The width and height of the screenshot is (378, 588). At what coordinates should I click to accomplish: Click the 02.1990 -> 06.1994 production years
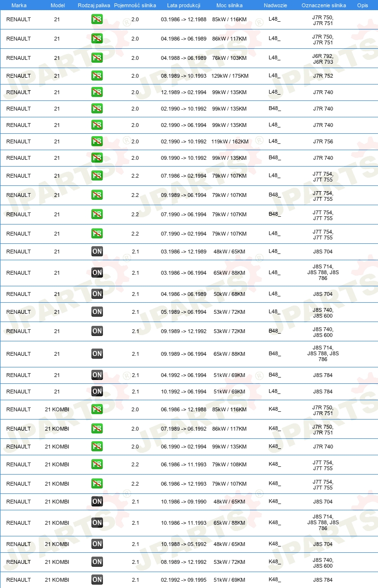[184, 125]
